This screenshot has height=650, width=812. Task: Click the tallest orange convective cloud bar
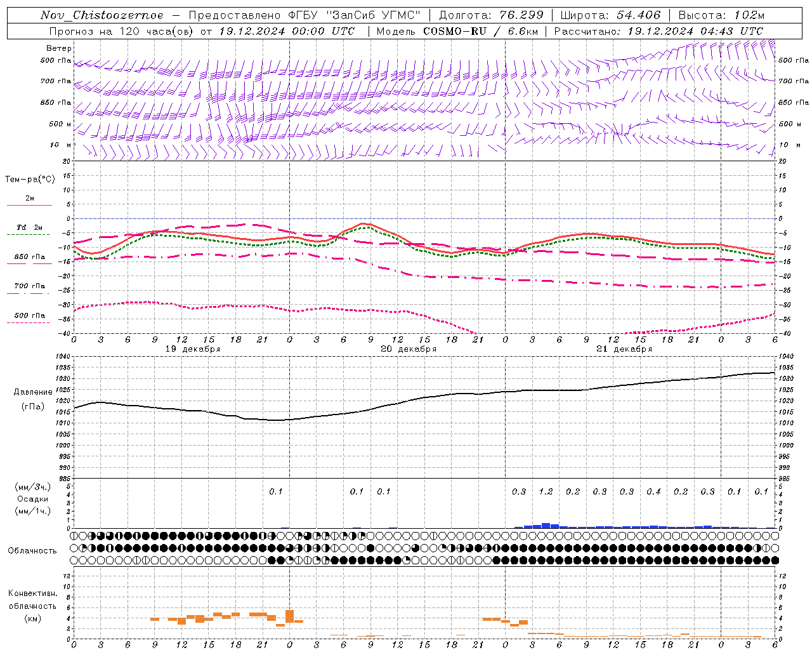click(290, 616)
